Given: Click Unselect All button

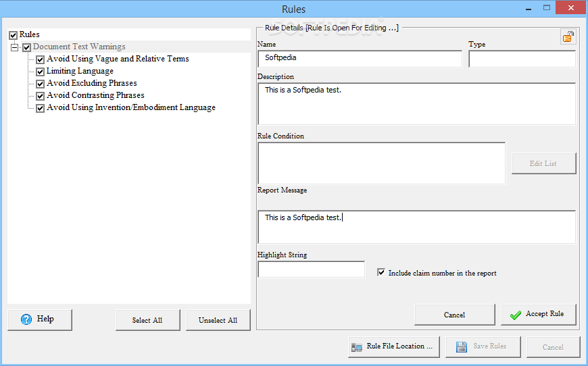Looking at the screenshot, I should point(218,320).
